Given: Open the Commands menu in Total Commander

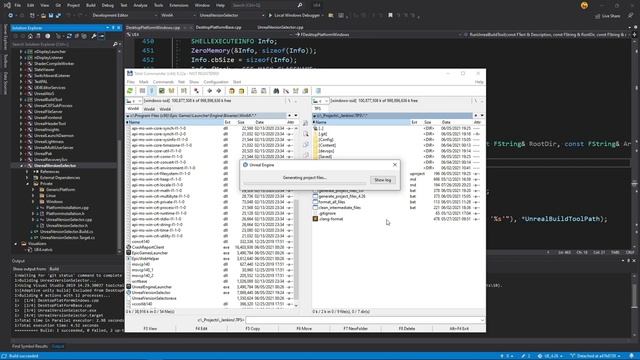Looking at the screenshot, I should (163, 82).
